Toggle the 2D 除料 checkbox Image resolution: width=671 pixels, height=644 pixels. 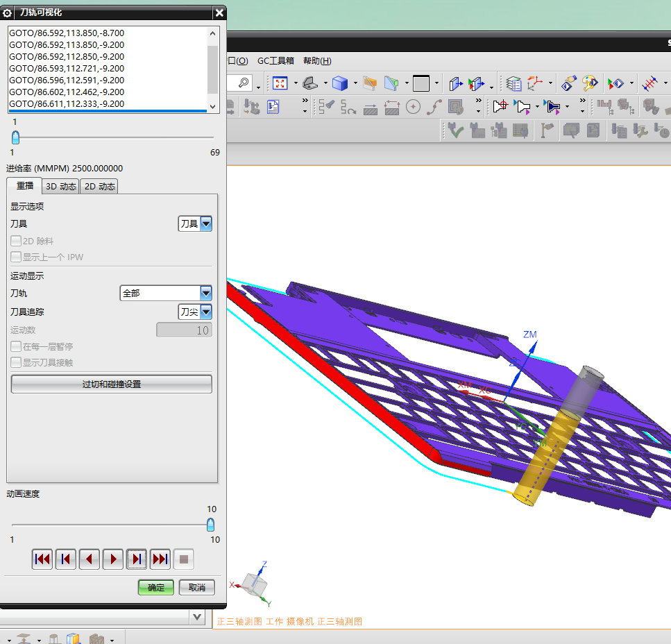pyautogui.click(x=16, y=241)
